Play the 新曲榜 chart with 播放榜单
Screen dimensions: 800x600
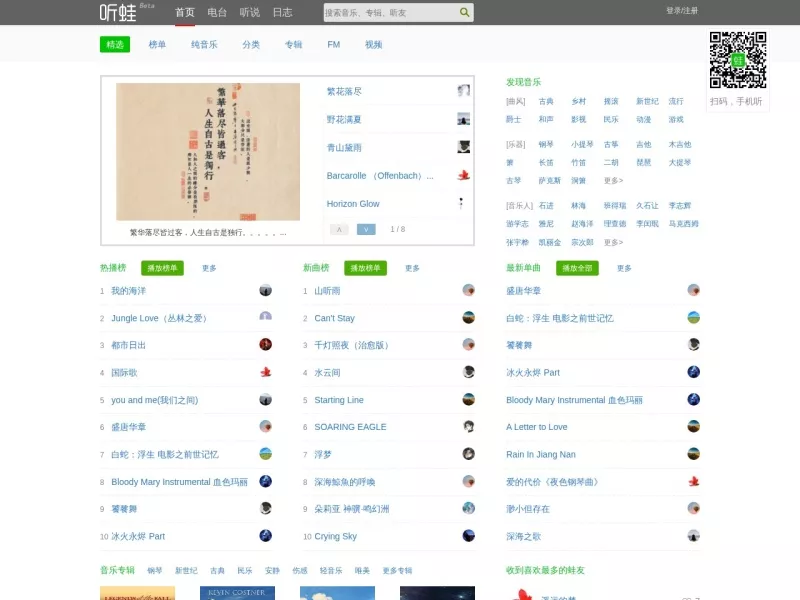tap(365, 268)
